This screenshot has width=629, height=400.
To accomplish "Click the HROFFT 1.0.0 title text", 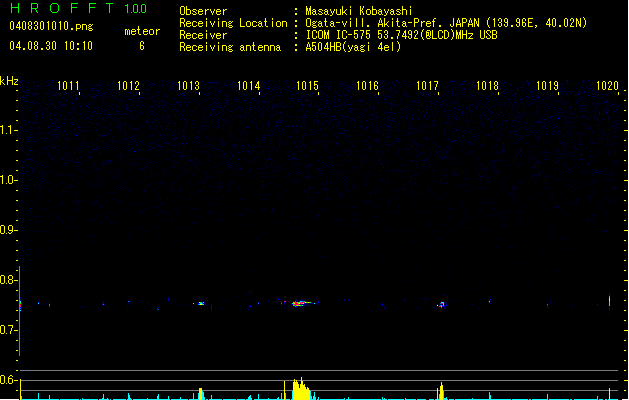I will (x=78, y=8).
